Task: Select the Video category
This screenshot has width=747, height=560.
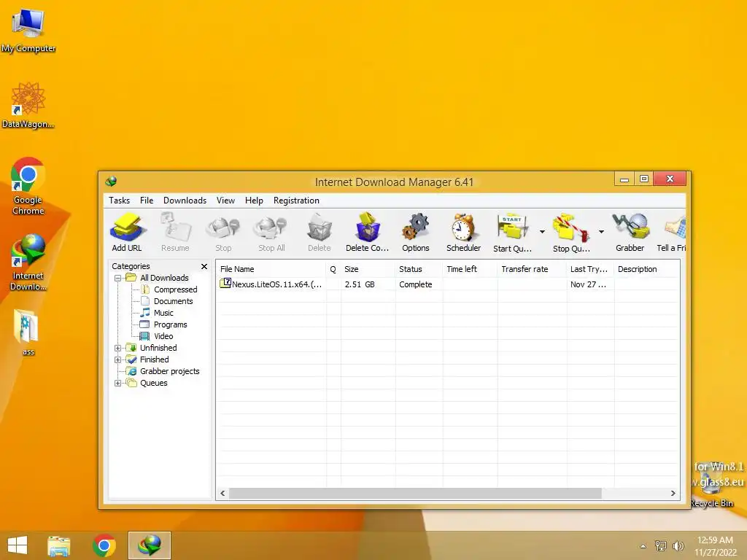Action: pos(163,336)
